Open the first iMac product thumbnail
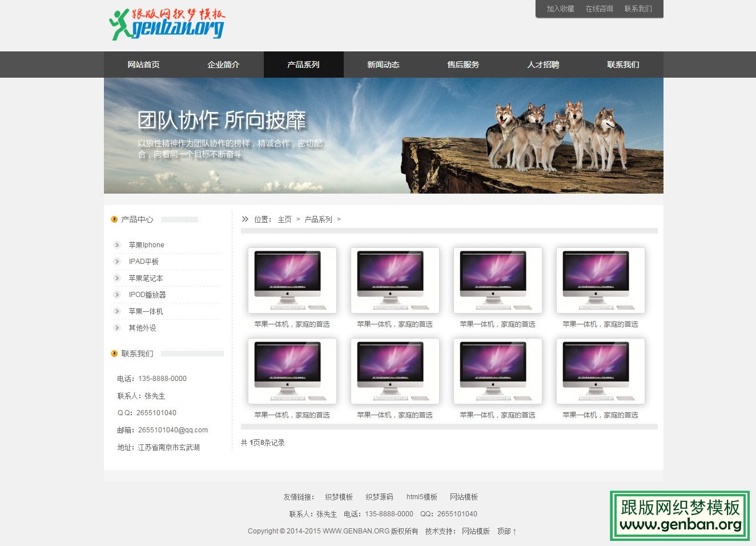Viewport: 756px width, 546px height. tap(292, 280)
